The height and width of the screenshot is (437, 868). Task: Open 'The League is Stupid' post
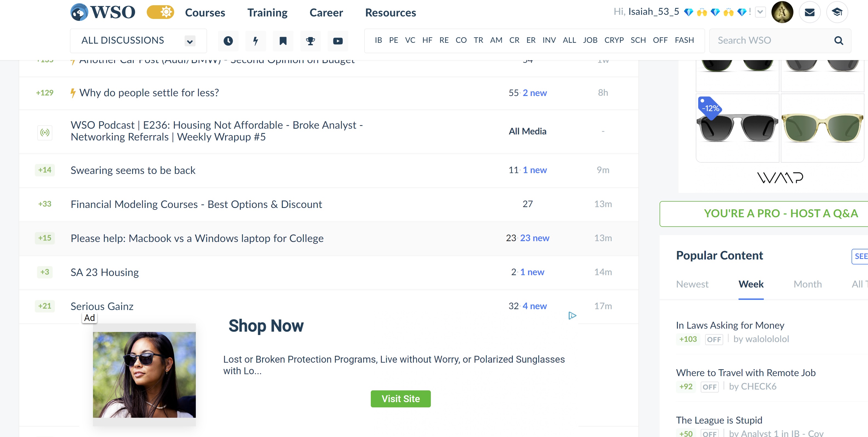click(x=719, y=420)
